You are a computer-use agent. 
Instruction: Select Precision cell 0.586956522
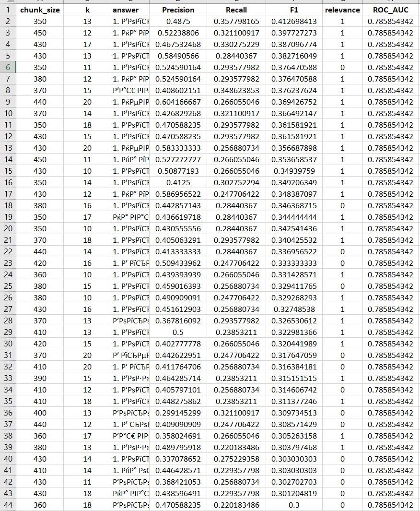(178, 194)
